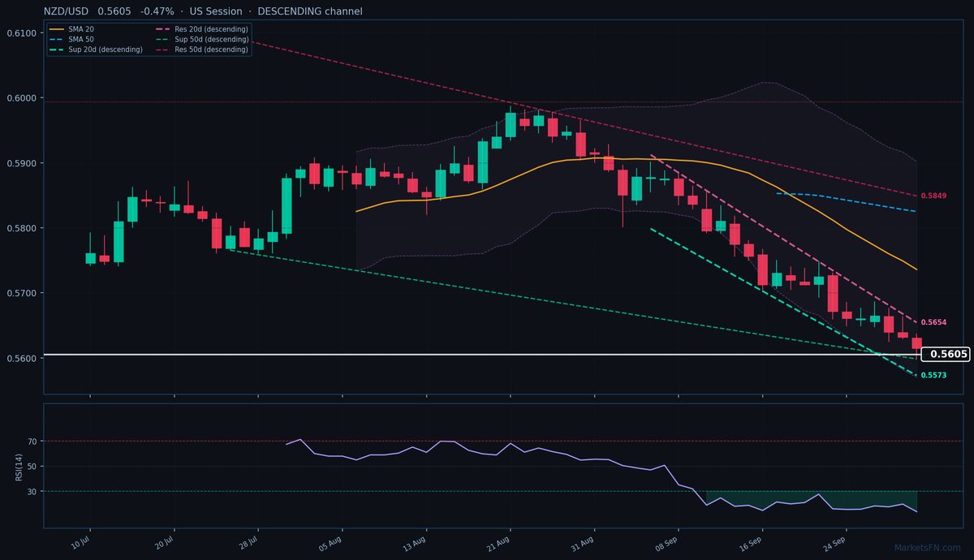Click the 16 Sep date label
The height and width of the screenshot is (560, 974).
751,543
